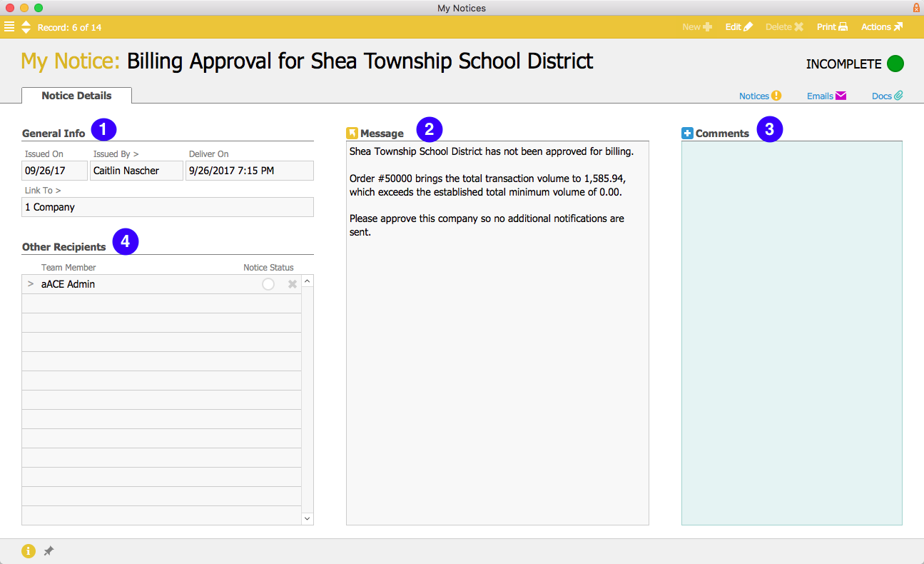Click the Edit pencil button
The width and height of the screenshot is (924, 564).
739,27
